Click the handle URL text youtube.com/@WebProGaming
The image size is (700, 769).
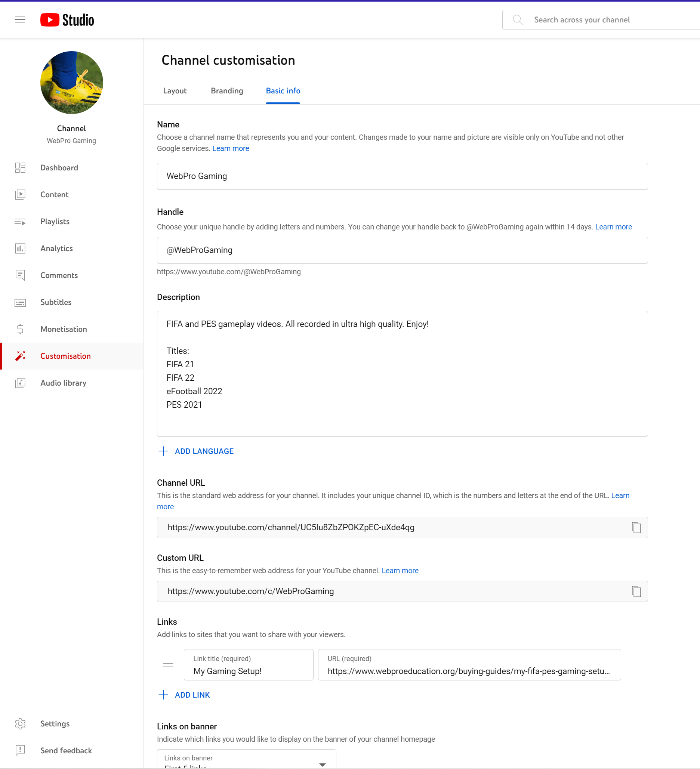[x=229, y=272]
